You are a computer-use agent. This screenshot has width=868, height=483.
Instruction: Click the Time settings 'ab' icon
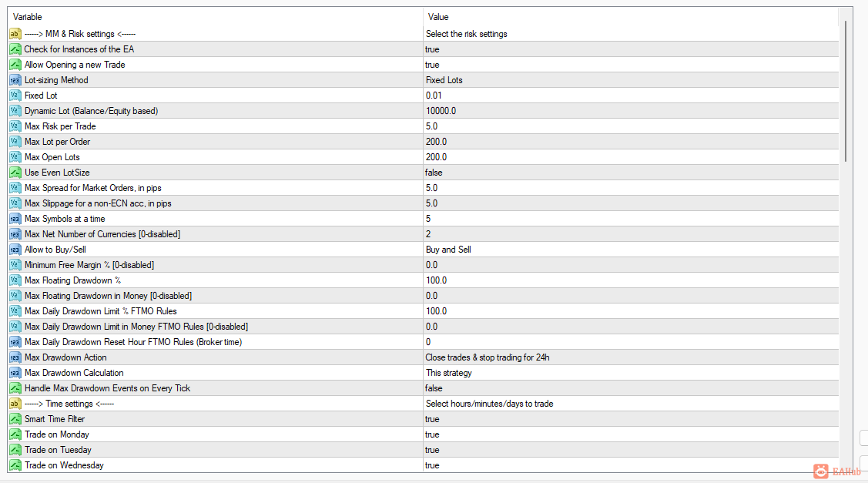coord(15,404)
